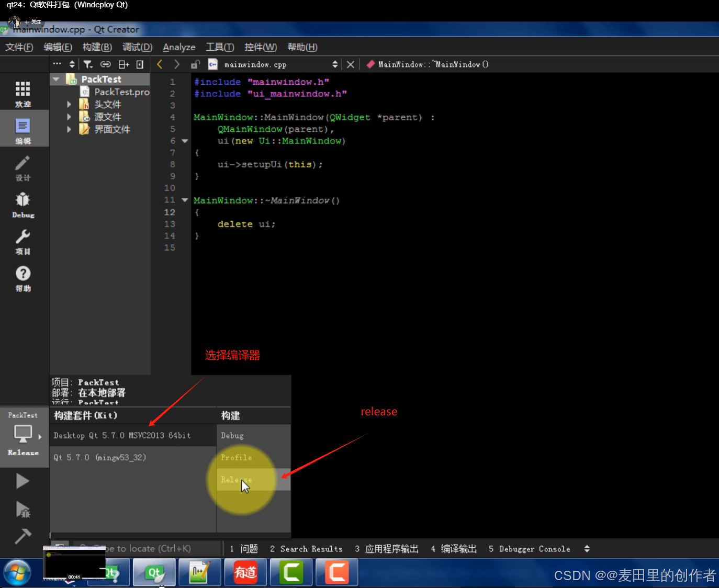Viewport: 719px width, 588px height.
Task: Open the 5 Debugger Console pane
Action: (x=529, y=549)
